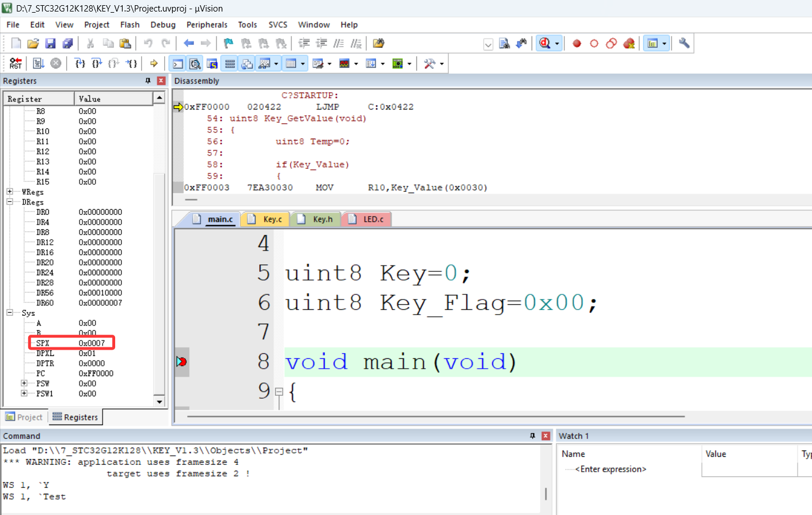Expand the PSW register node
Image resolution: width=812 pixels, height=515 pixels.
pos(24,384)
